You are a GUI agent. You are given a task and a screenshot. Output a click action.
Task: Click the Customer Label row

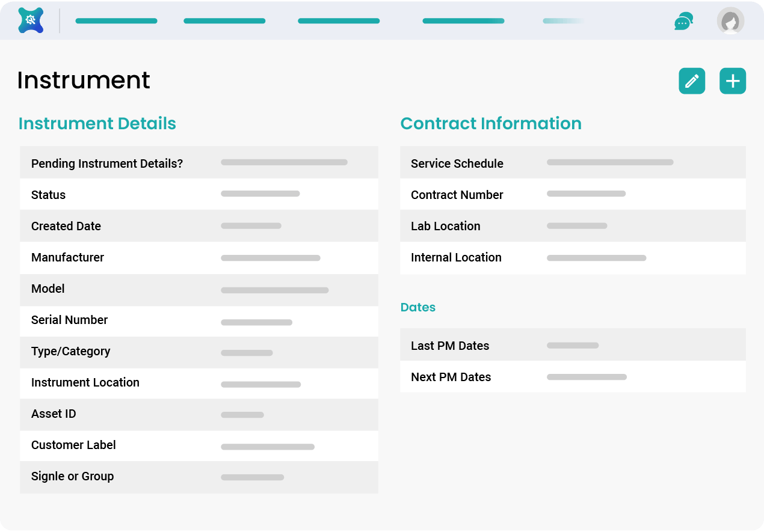[199, 445]
